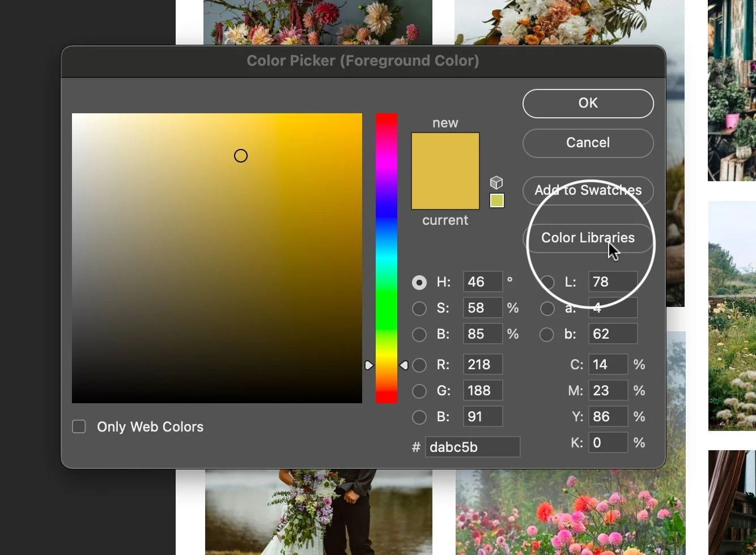Select the G green radio button
756x555 pixels.
pyautogui.click(x=419, y=391)
